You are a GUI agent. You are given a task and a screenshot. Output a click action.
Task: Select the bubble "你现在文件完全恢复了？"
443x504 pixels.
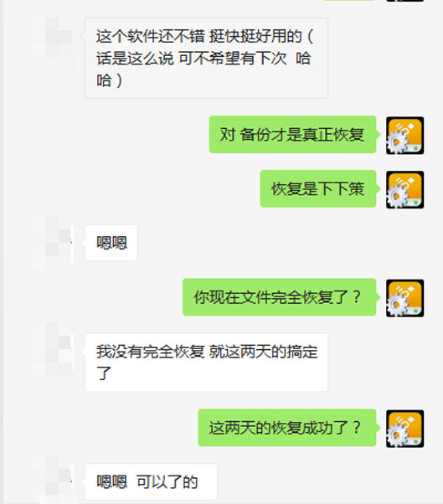click(280, 297)
